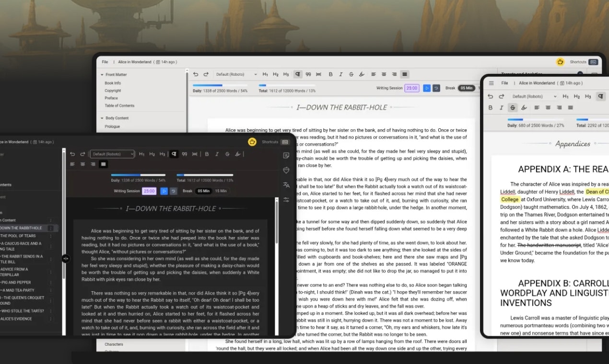Open options for THE POOL OF TEARS chapter
This screenshot has height=364, width=609.
pyautogui.click(x=51, y=236)
